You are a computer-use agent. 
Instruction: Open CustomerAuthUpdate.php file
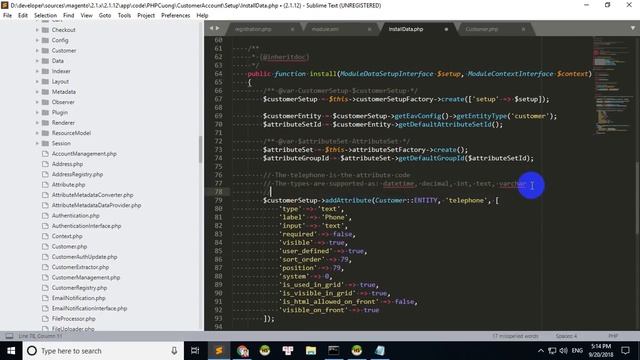pyautogui.click(x=84, y=257)
